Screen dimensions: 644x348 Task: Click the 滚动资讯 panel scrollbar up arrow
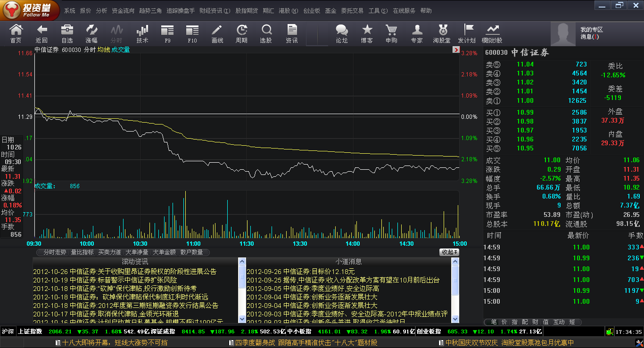(x=242, y=261)
